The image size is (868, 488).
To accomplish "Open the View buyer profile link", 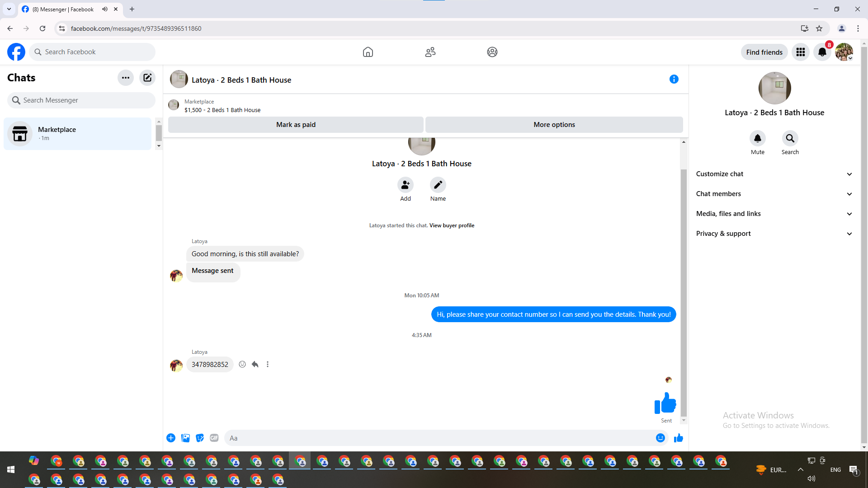I will pos(452,225).
